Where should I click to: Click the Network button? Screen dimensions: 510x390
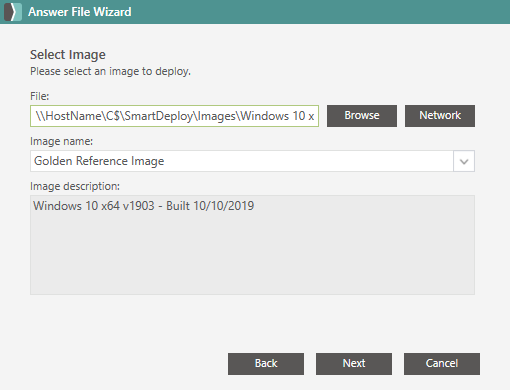click(x=440, y=116)
